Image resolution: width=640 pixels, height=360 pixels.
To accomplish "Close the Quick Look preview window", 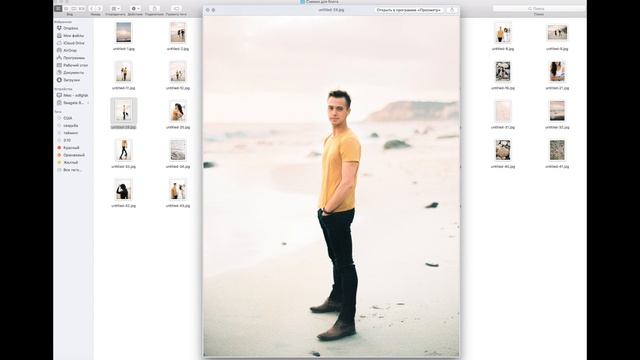I will (207, 10).
